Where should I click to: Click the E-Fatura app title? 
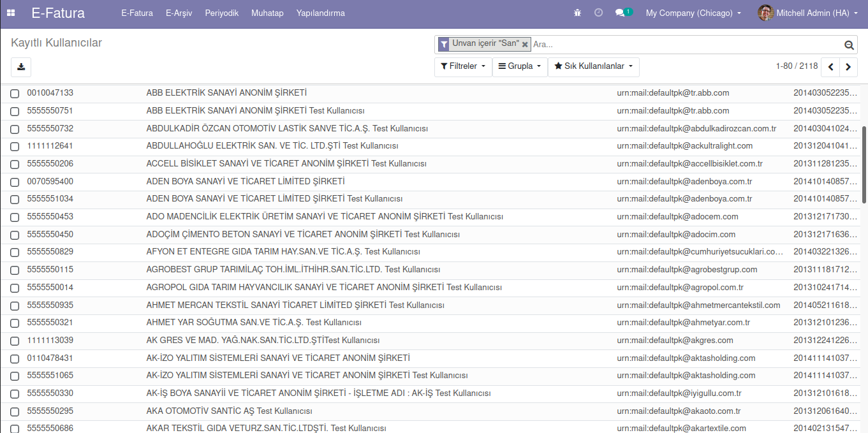pos(58,13)
